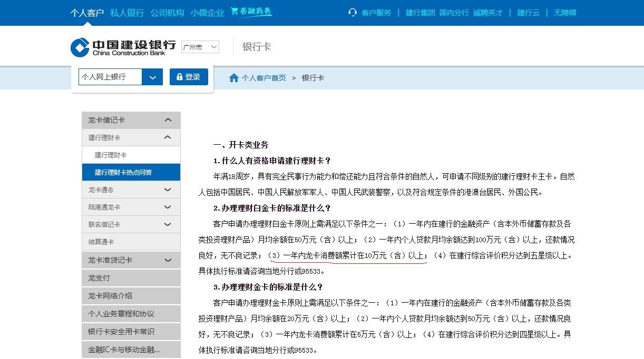The image size is (644, 359).
Task: Click question 3.办理理财金卡的标准是什么？
Action: tap(268, 287)
